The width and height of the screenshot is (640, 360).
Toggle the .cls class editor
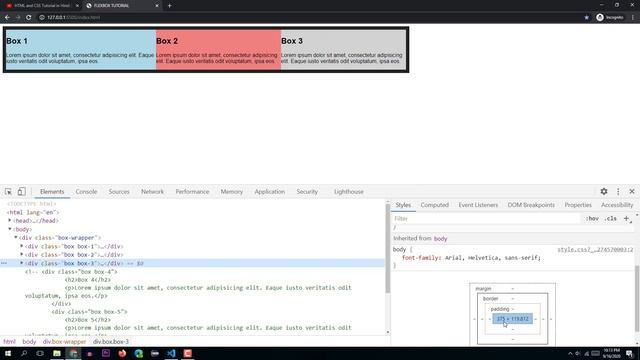click(x=611, y=219)
